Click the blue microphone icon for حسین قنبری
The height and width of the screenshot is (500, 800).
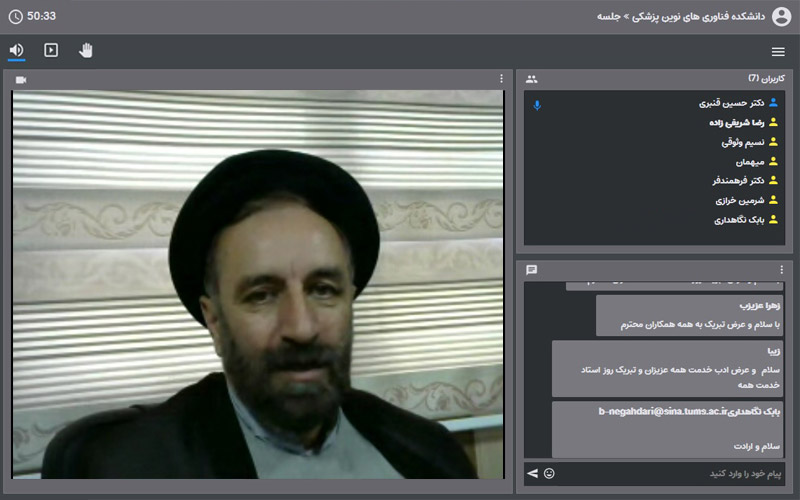[x=537, y=105]
